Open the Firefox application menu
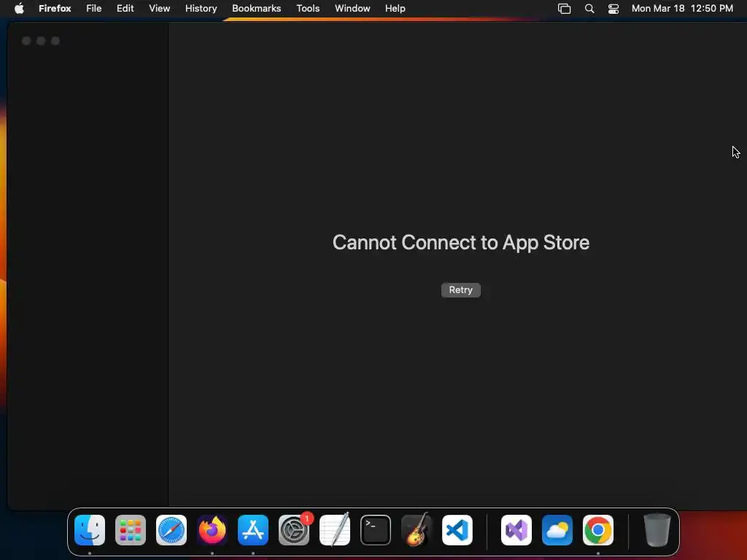 click(55, 9)
